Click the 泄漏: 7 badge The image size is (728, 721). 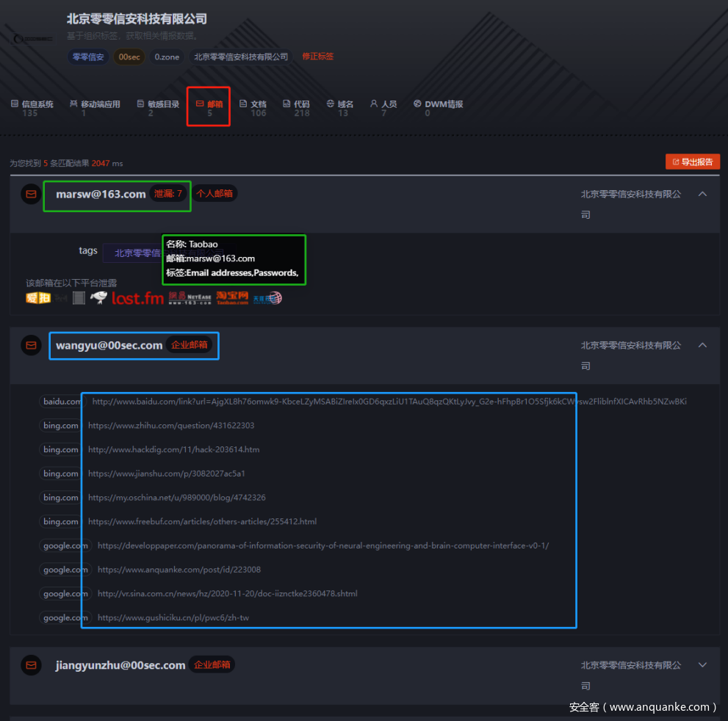pos(167,194)
